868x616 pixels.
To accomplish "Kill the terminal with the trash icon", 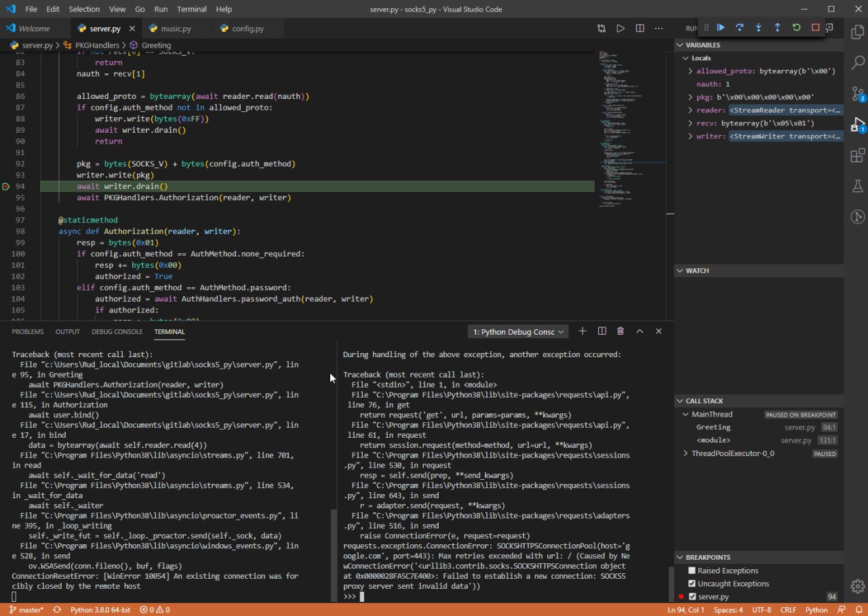I will (620, 331).
